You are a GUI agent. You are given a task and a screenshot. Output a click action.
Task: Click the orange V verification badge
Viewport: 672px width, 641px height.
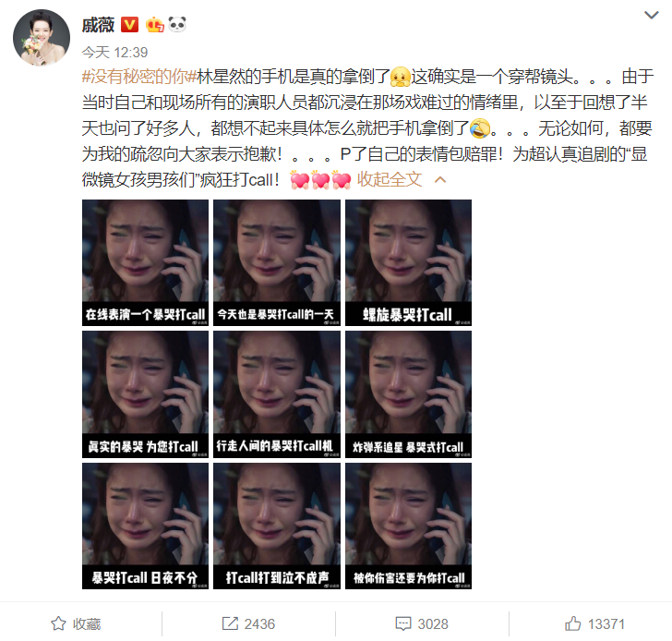click(129, 25)
